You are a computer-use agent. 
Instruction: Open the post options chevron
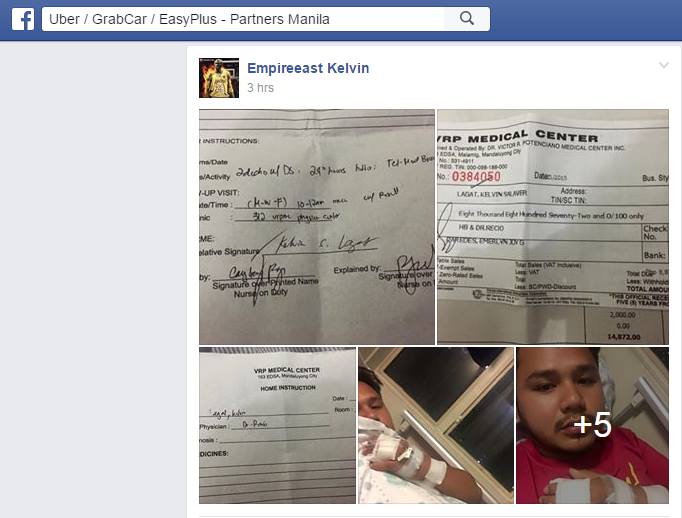click(x=663, y=65)
